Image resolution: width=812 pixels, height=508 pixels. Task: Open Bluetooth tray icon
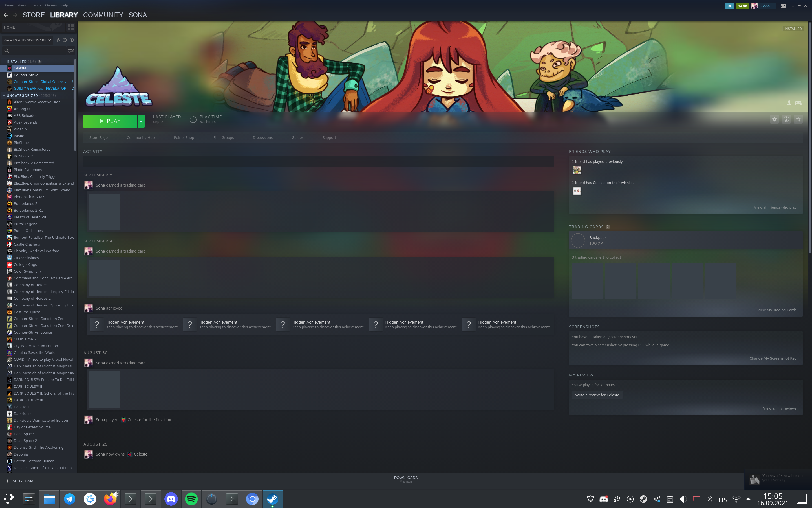pyautogui.click(x=709, y=499)
